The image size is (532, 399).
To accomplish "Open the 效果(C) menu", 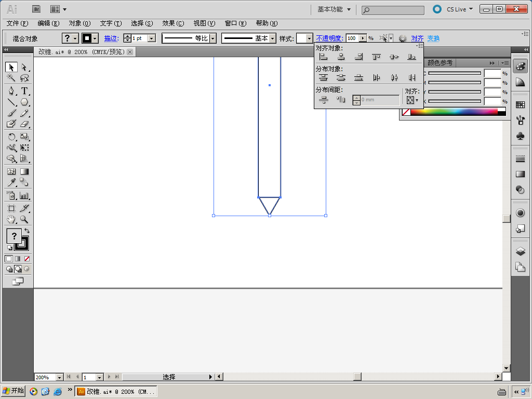I will 173,23.
